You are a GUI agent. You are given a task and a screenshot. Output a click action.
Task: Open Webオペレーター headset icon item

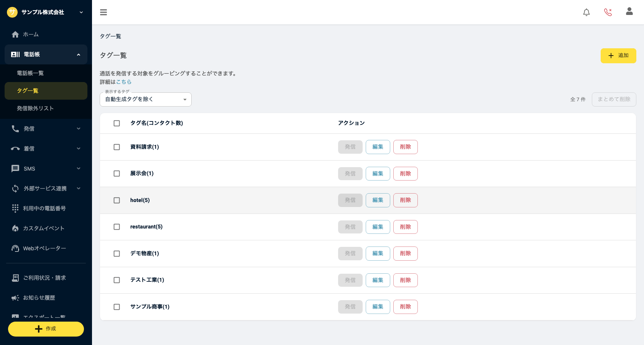pos(15,248)
